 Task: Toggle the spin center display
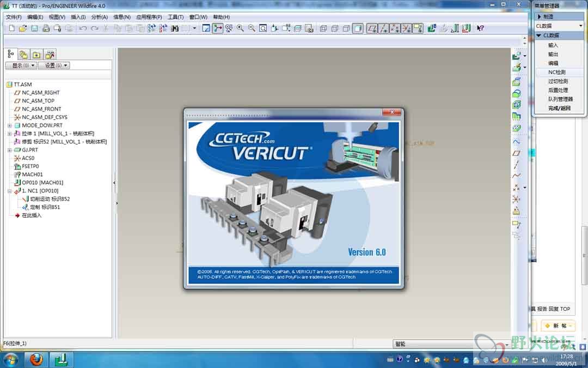click(x=217, y=28)
